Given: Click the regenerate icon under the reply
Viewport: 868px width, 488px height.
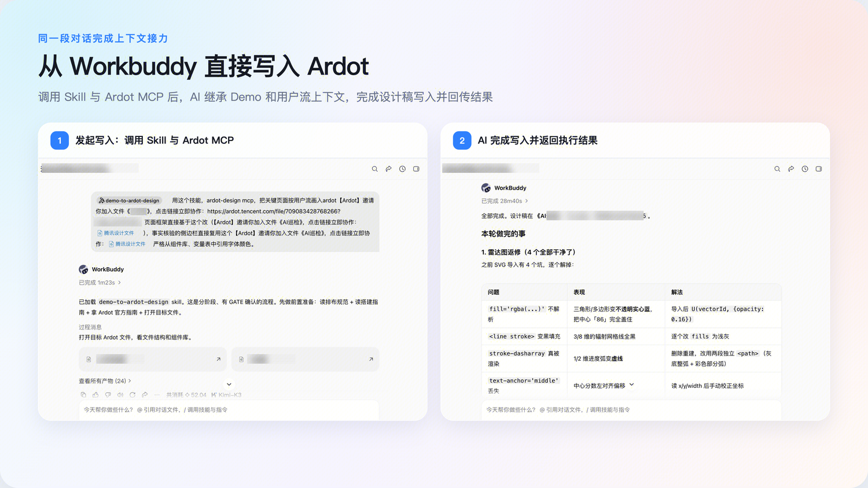Looking at the screenshot, I should pos(133,395).
